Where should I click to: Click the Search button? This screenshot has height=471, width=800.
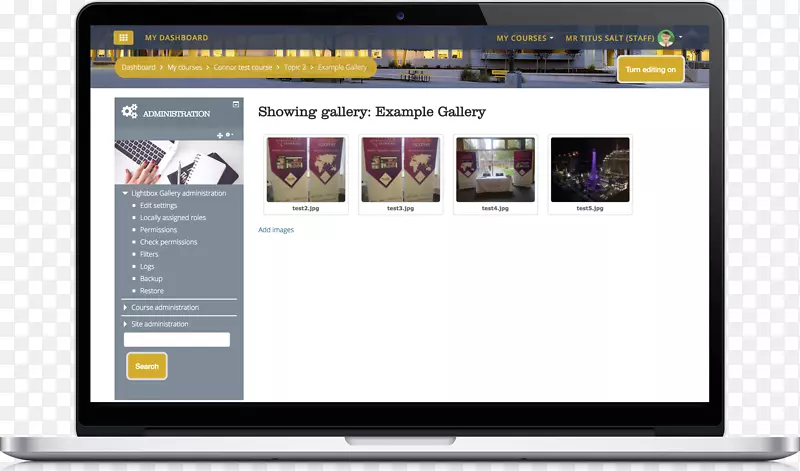pos(147,366)
